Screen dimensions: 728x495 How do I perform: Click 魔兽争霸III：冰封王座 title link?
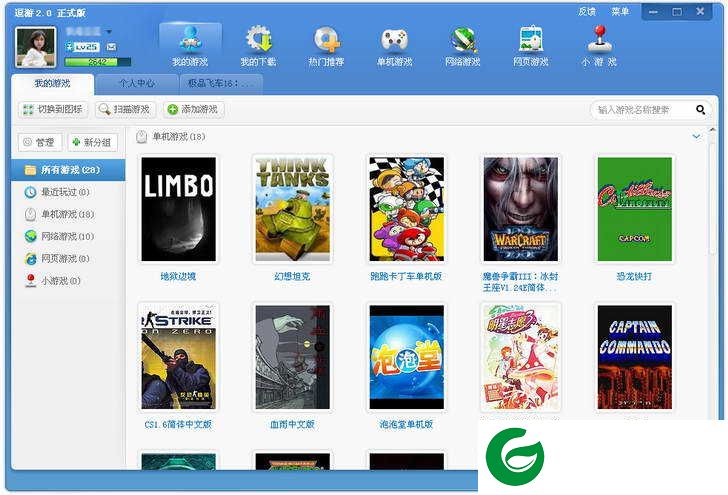coord(520,282)
